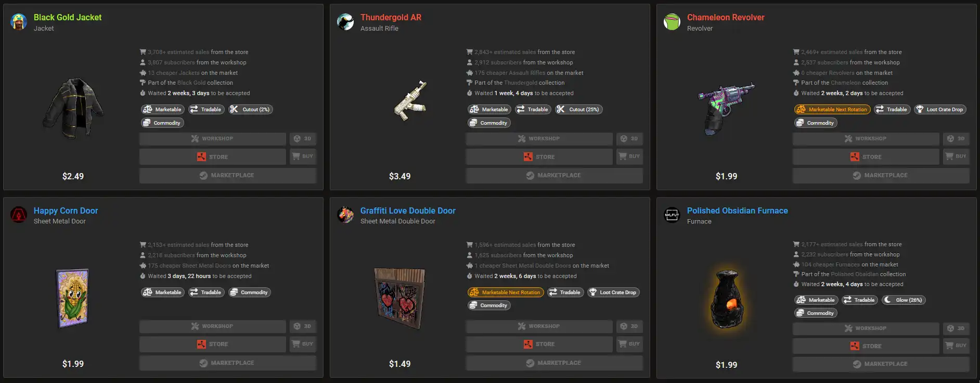Open the Polished Obsidian Furnace title link
The image size is (980, 383).
click(737, 210)
